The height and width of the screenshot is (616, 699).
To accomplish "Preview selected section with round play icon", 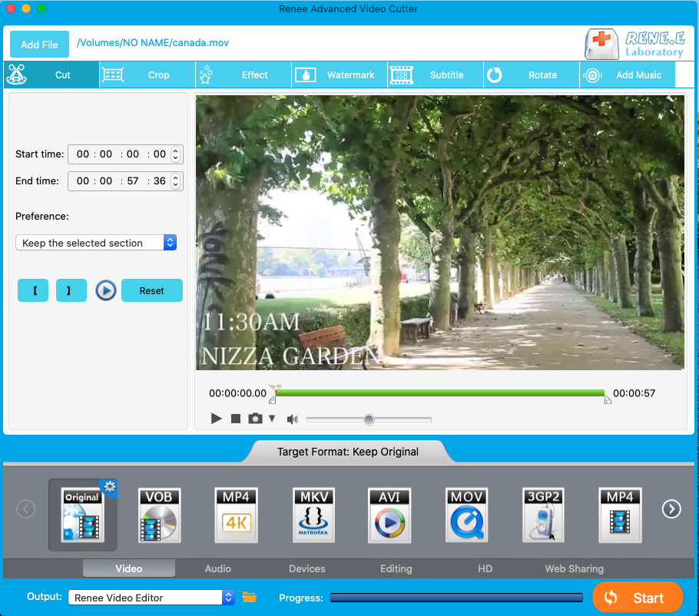I will coord(106,290).
